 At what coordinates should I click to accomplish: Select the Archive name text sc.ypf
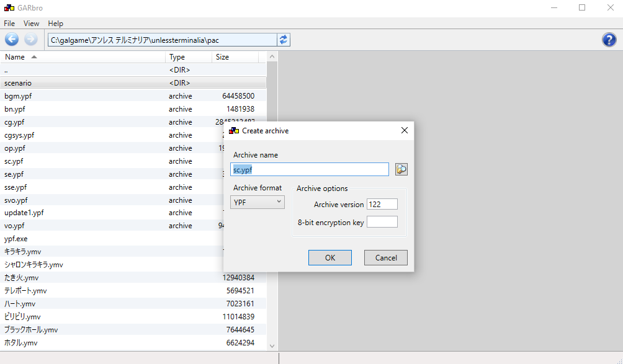242,169
